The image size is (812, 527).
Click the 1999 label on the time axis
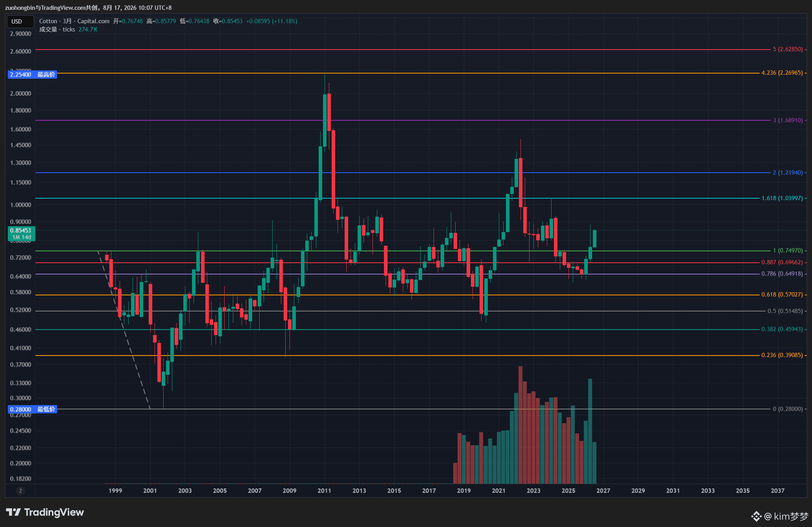pos(115,490)
